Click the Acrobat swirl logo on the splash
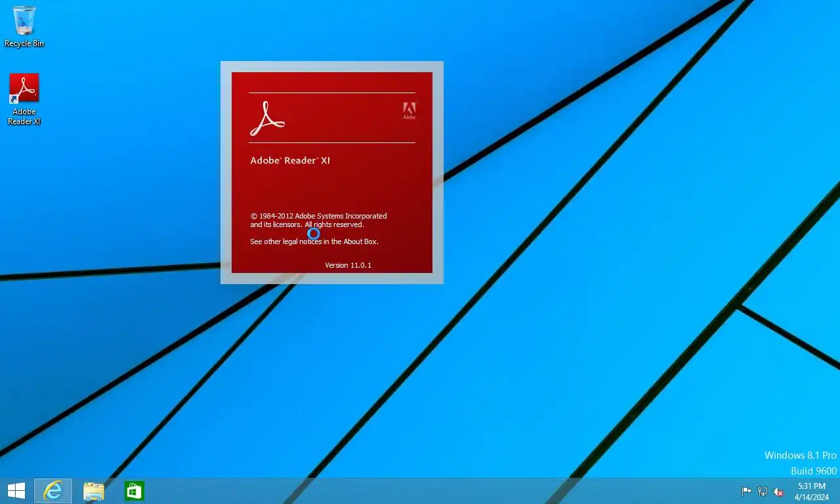 point(267,118)
